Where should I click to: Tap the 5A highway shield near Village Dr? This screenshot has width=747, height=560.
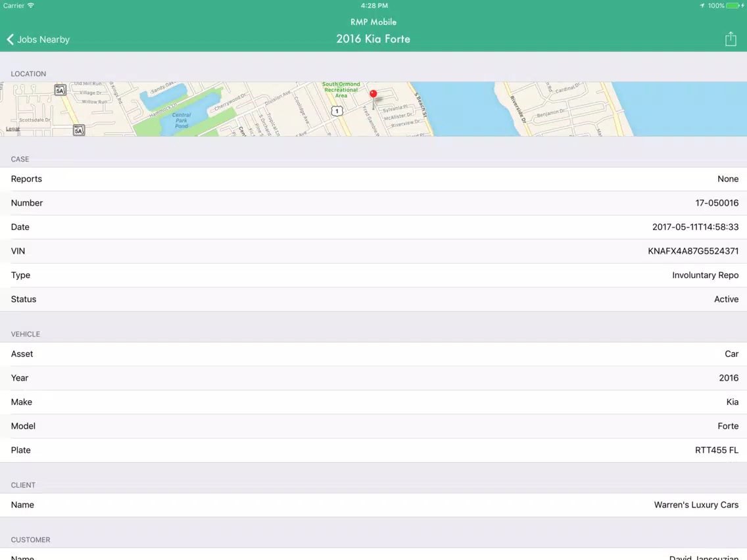coord(60,91)
